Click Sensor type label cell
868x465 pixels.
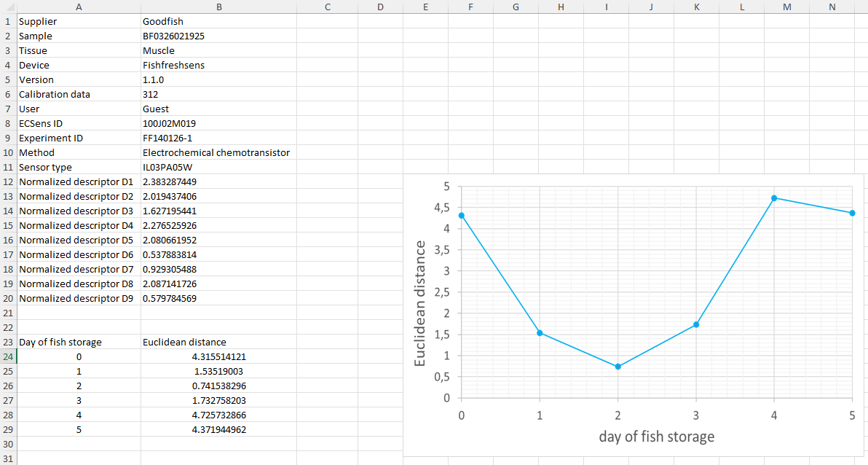[79, 167]
